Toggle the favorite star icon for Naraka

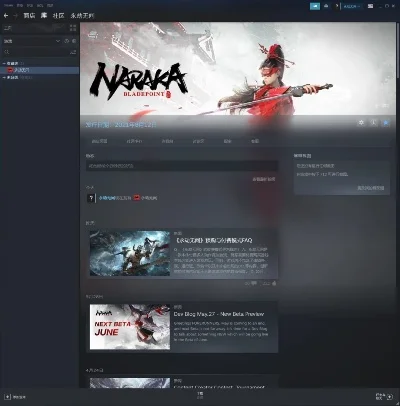pos(386,123)
